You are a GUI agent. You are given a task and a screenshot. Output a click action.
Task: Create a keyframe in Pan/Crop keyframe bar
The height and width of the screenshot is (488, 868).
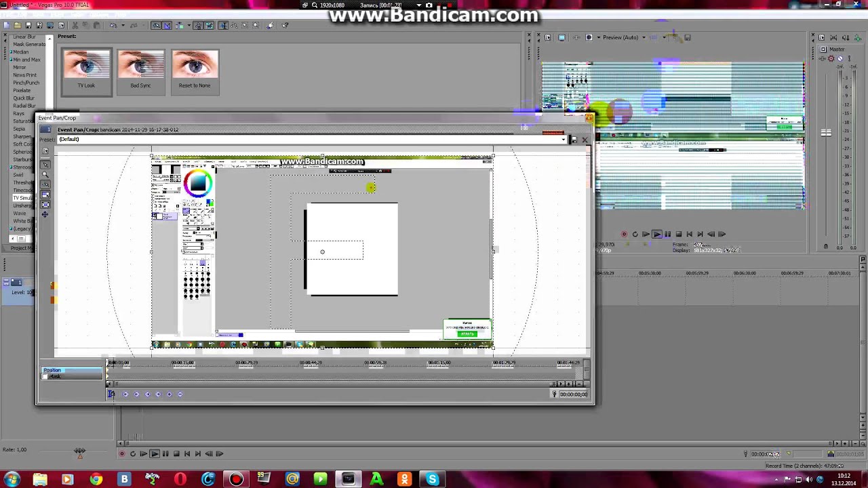(170, 394)
